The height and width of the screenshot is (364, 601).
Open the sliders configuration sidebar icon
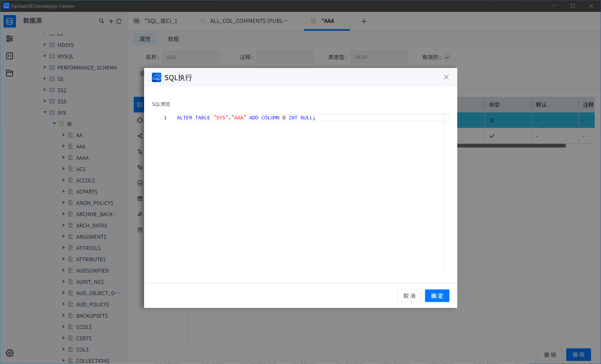pyautogui.click(x=10, y=39)
